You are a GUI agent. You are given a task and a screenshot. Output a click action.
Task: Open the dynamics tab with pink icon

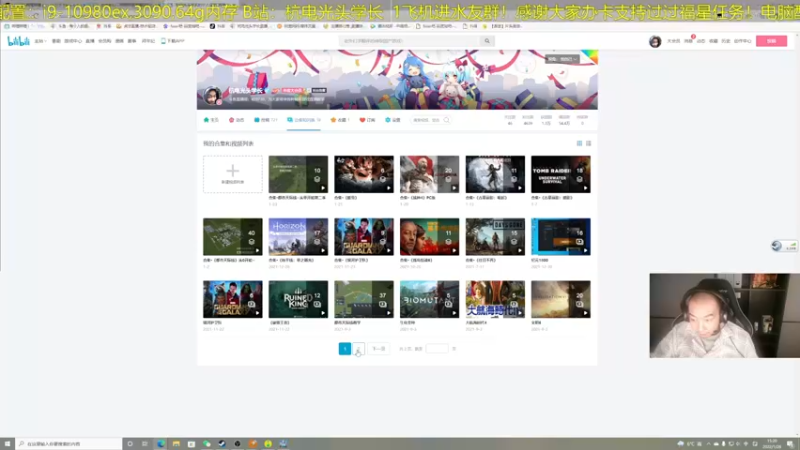[x=236, y=120]
